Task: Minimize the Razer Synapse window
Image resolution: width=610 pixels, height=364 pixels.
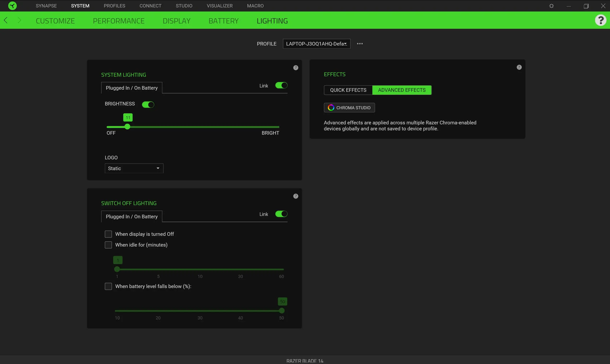Action: [569, 6]
